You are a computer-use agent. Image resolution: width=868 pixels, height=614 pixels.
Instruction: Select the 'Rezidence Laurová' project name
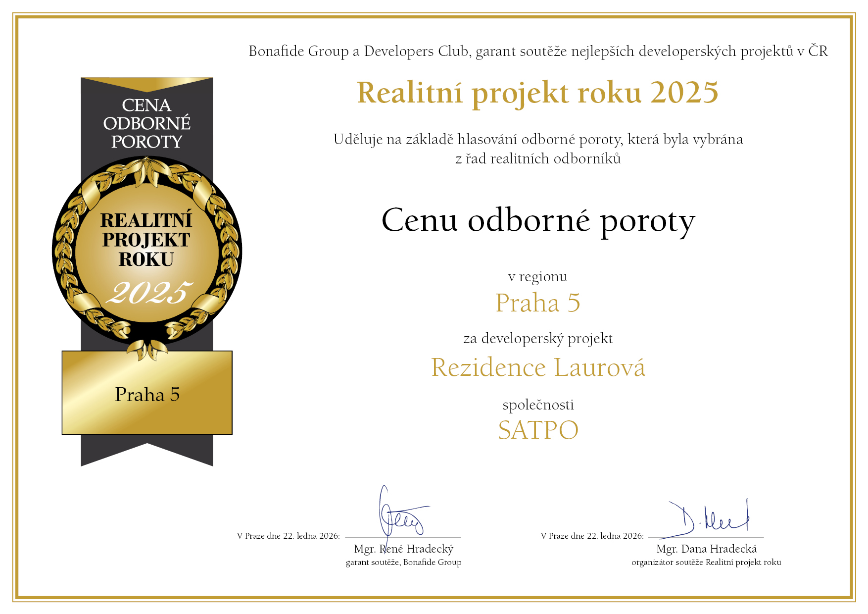[x=538, y=368]
